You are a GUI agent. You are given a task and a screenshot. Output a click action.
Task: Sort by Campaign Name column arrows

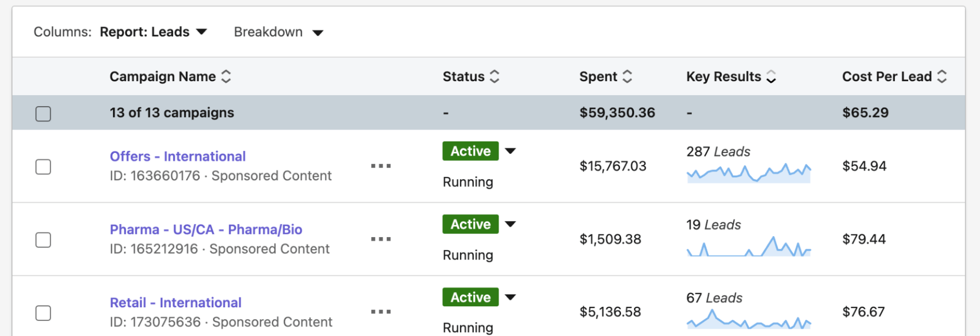pos(226,76)
